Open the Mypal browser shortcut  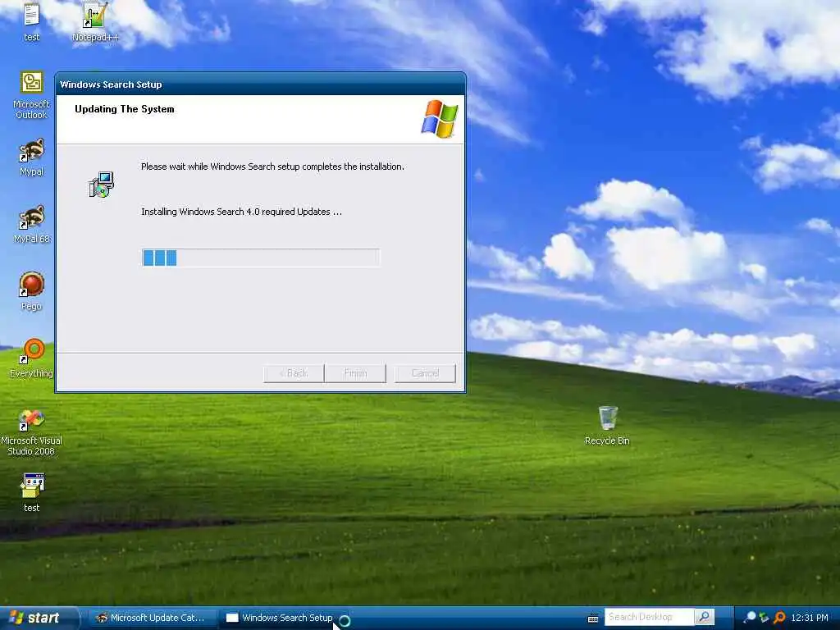coord(32,157)
